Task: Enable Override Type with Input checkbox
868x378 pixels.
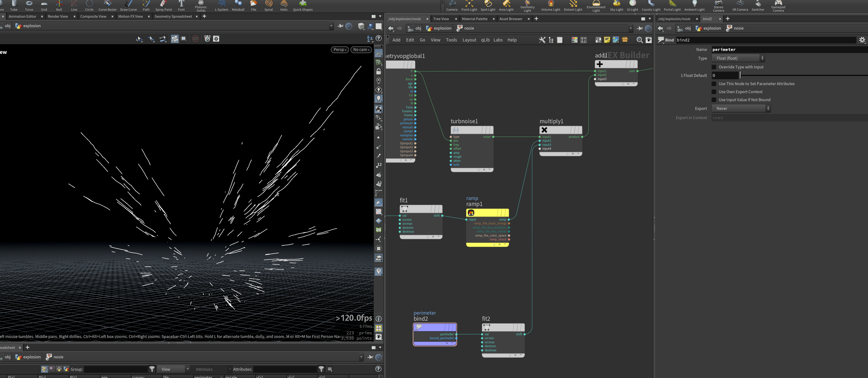Action: [714, 67]
